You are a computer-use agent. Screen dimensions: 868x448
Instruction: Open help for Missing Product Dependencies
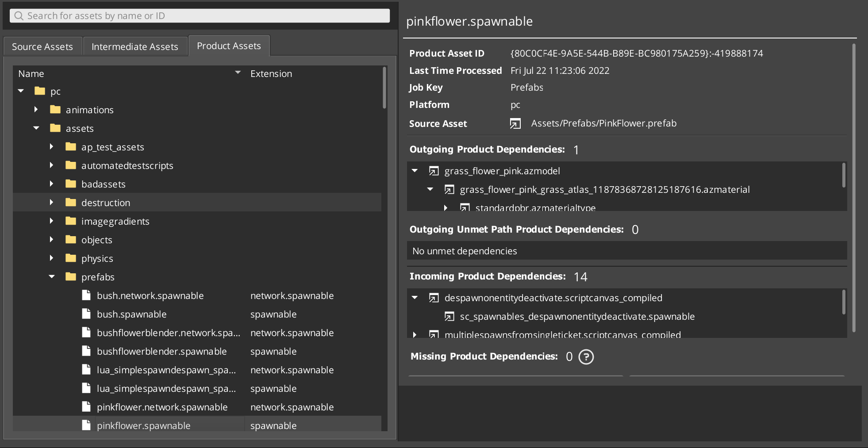(586, 356)
